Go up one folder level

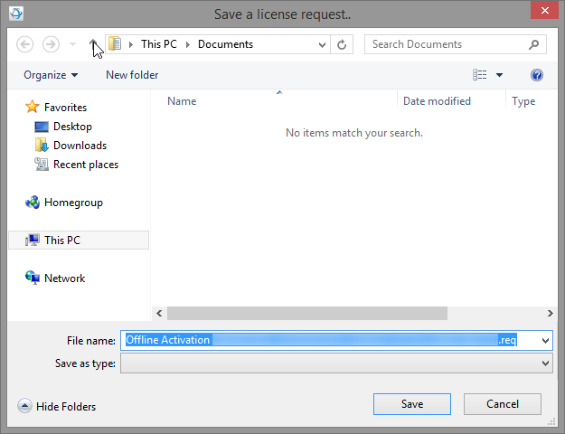click(93, 44)
